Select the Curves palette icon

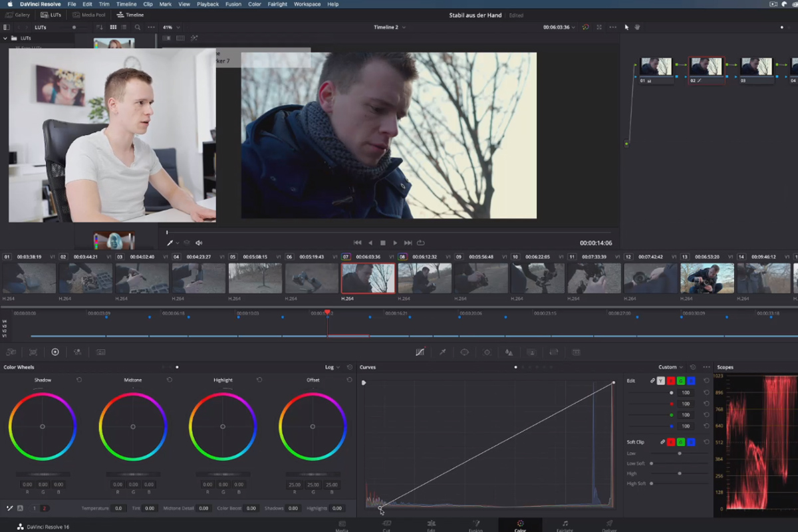pos(420,352)
